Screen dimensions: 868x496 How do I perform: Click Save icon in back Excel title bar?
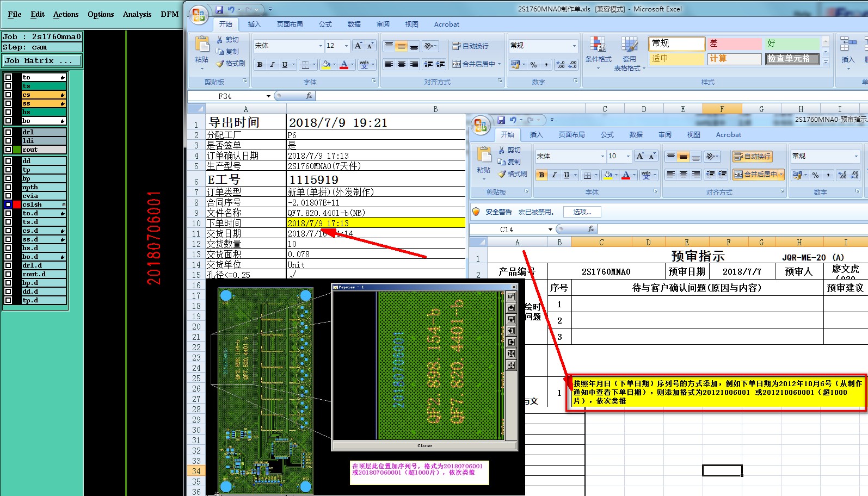[219, 9]
